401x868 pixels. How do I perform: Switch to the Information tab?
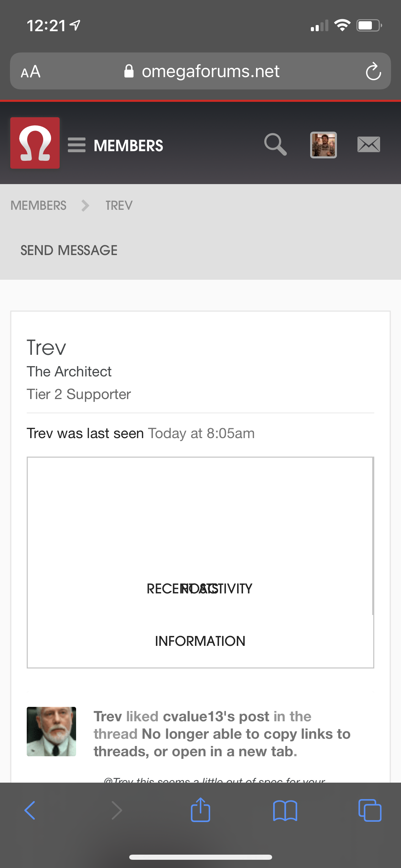(200, 641)
